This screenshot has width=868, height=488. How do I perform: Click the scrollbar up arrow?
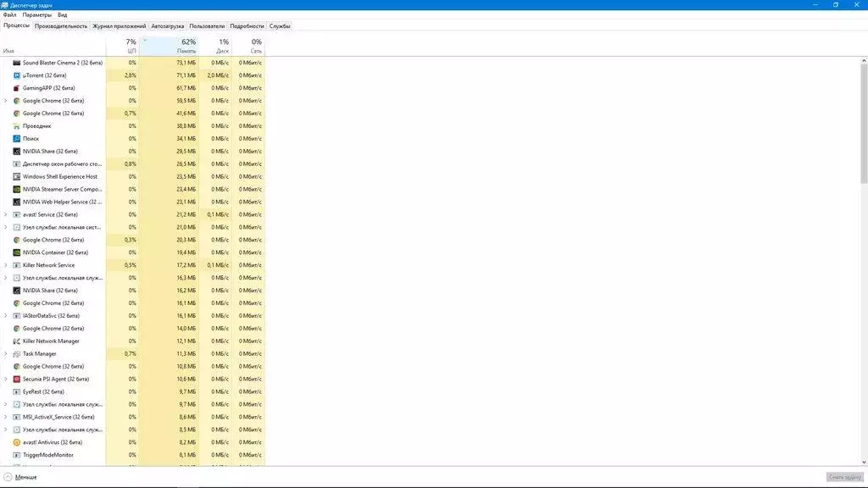[x=864, y=60]
